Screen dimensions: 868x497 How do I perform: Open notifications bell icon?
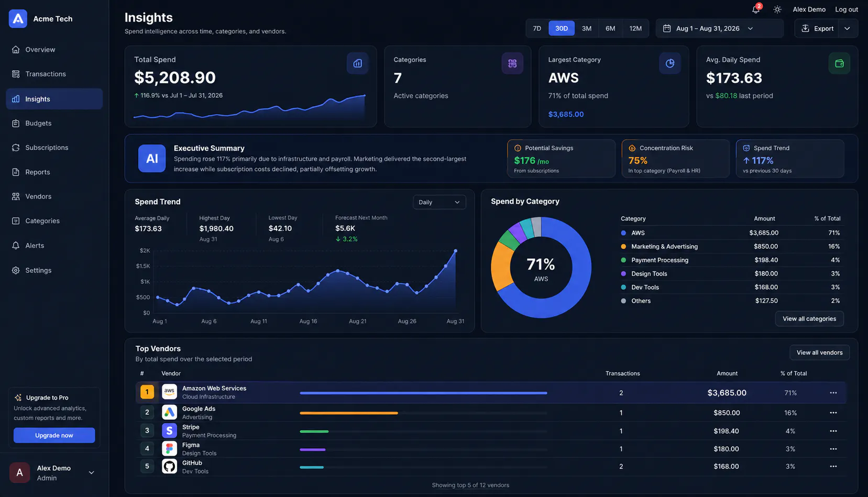(x=755, y=9)
